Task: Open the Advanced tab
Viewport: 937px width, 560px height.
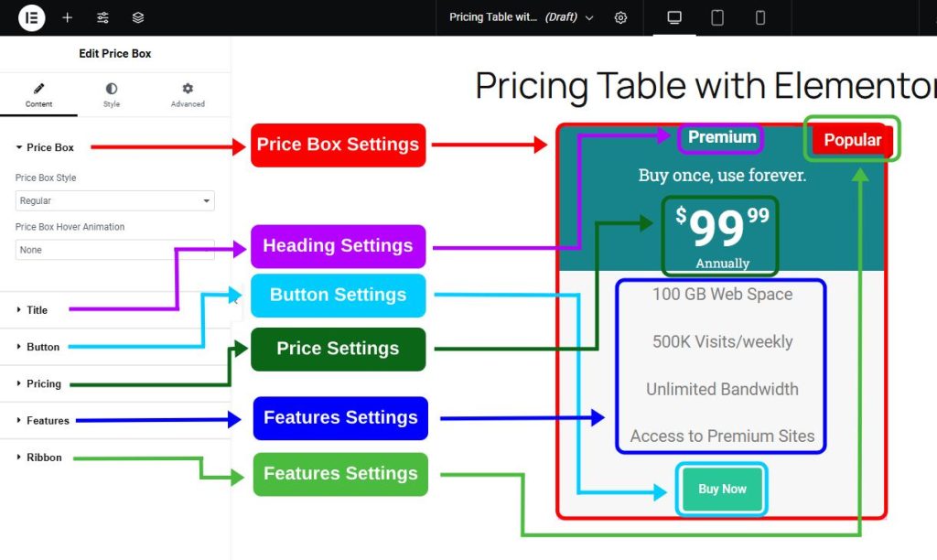Action: click(x=187, y=95)
